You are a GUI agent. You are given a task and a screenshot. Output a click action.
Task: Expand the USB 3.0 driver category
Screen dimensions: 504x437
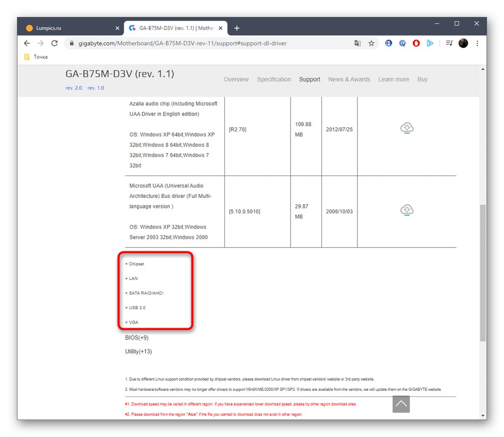(x=135, y=308)
